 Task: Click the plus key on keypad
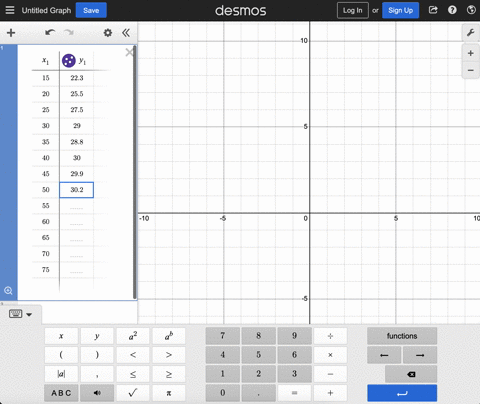(x=330, y=393)
